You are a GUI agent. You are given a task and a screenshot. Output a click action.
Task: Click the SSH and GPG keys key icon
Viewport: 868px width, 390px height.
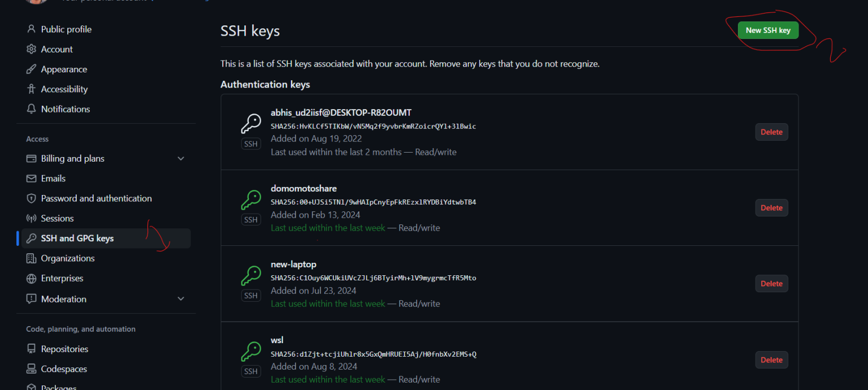[x=32, y=238]
